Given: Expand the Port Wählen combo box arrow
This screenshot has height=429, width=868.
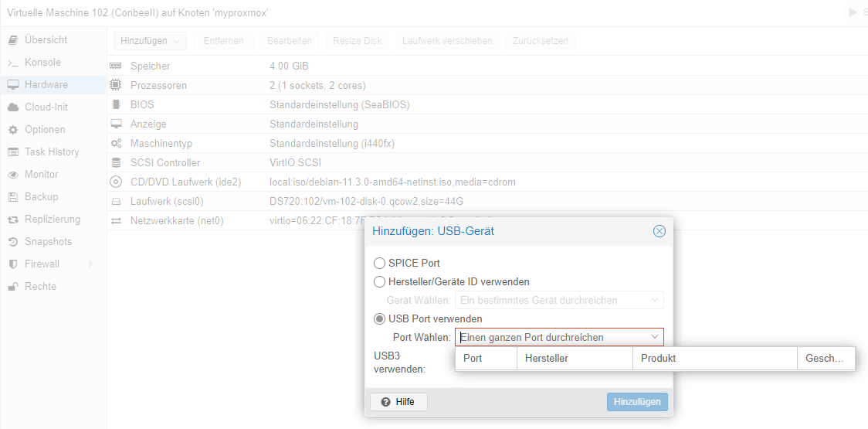Looking at the screenshot, I should pos(655,337).
